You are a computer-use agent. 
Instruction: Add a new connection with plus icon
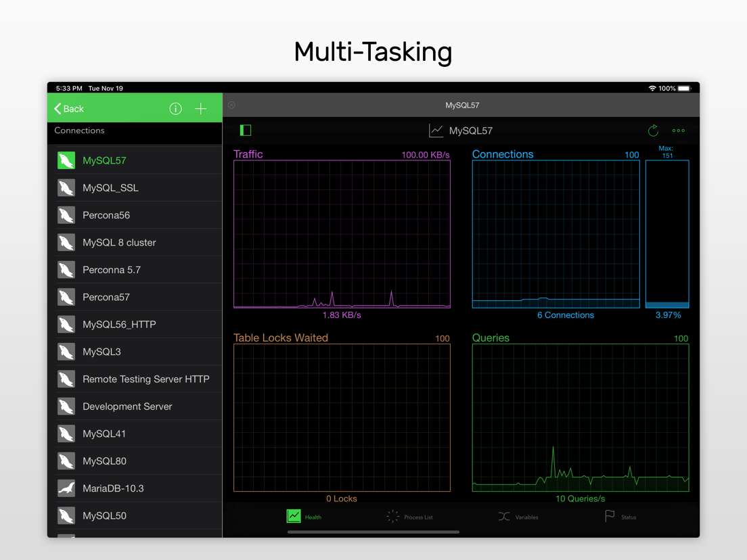200,109
